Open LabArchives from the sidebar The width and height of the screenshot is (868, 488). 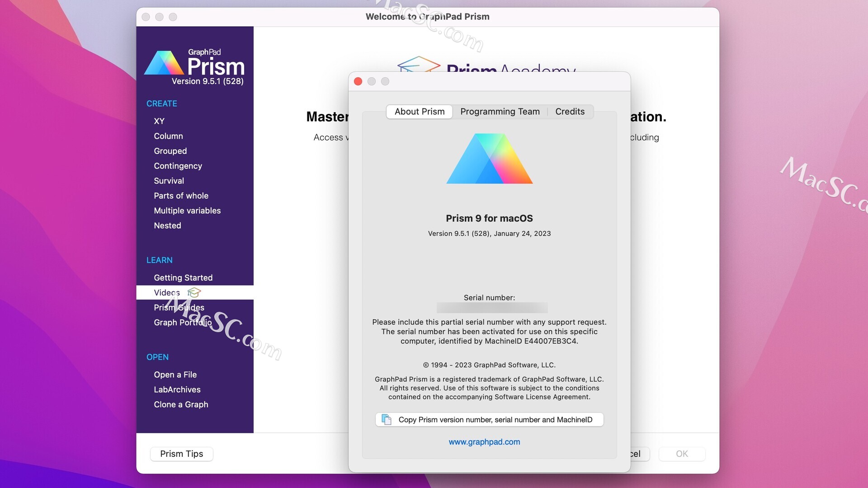[x=177, y=389]
